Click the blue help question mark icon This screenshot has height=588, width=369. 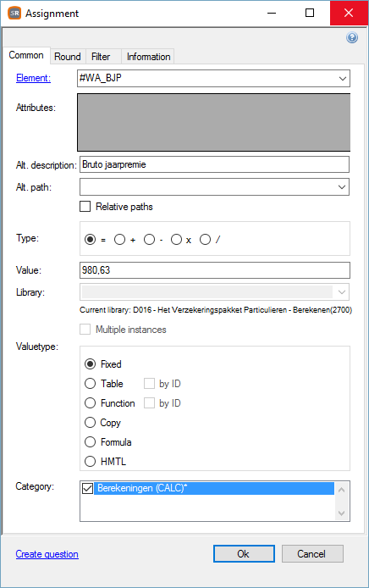click(x=352, y=37)
